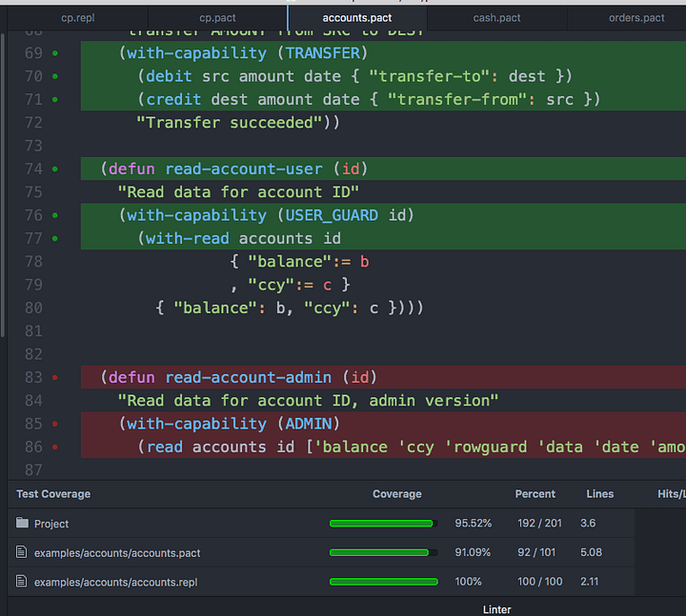Image resolution: width=686 pixels, height=616 pixels.
Task: Click the 3.6 hits value for Project
Action: click(588, 524)
